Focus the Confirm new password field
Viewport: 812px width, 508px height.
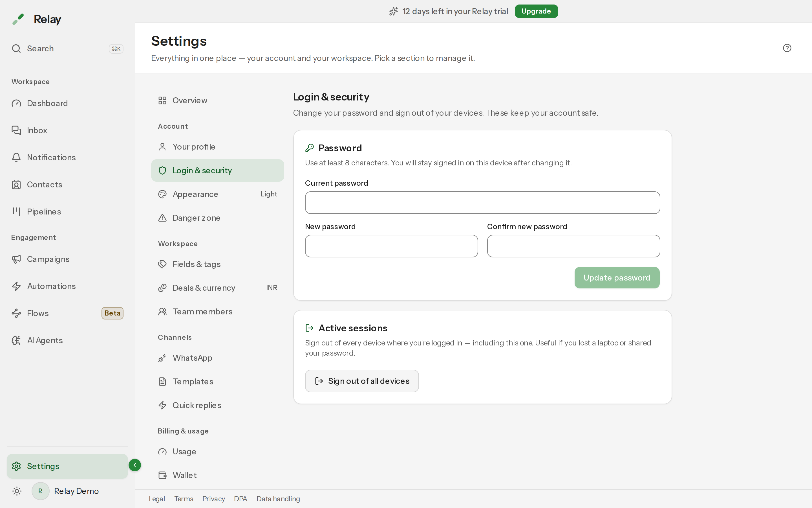573,246
